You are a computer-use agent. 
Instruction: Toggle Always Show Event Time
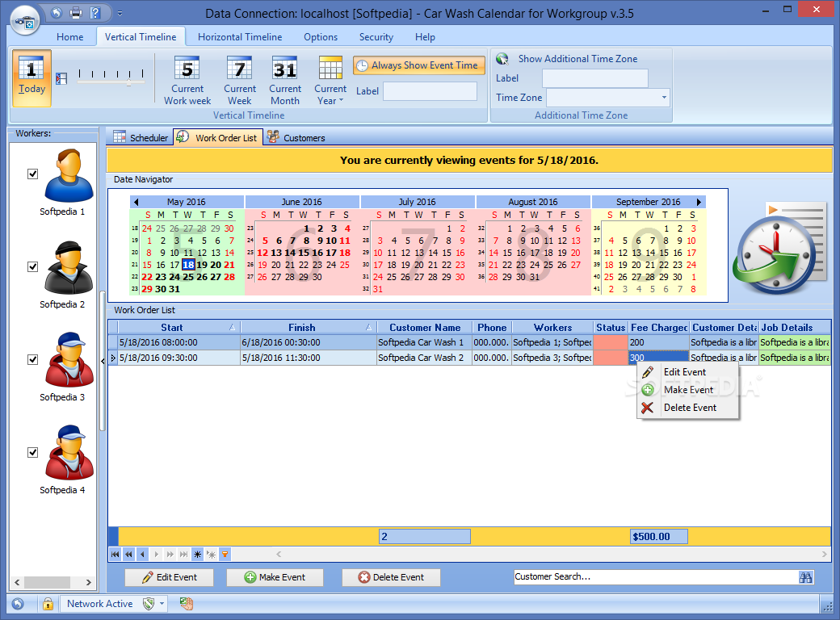click(418, 65)
